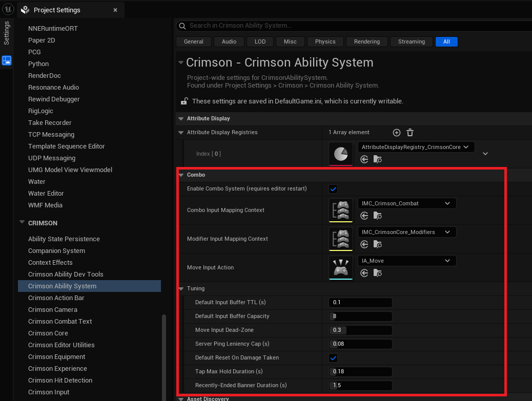This screenshot has height=401, width=532.
Task: Click the settings list vertical scrollbar
Action: click(164, 357)
